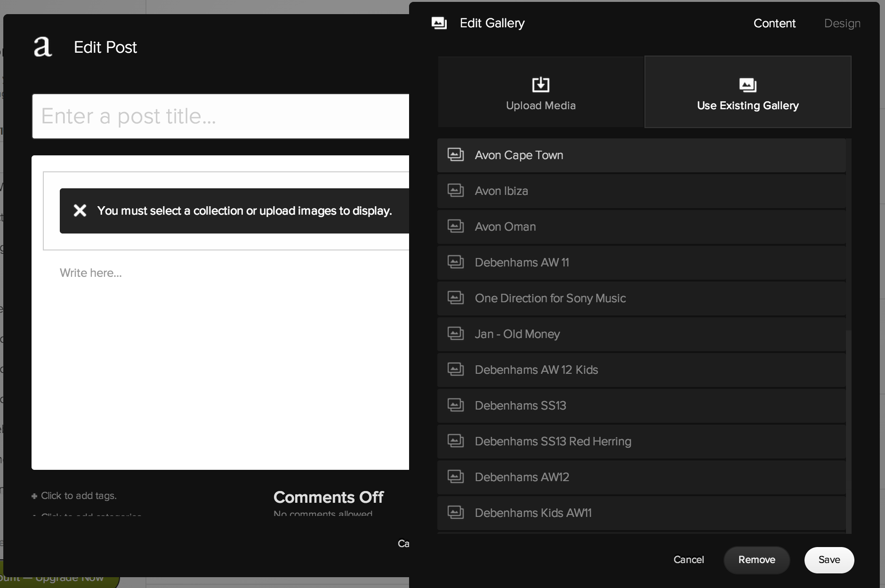Switch to the Content tab

774,24
